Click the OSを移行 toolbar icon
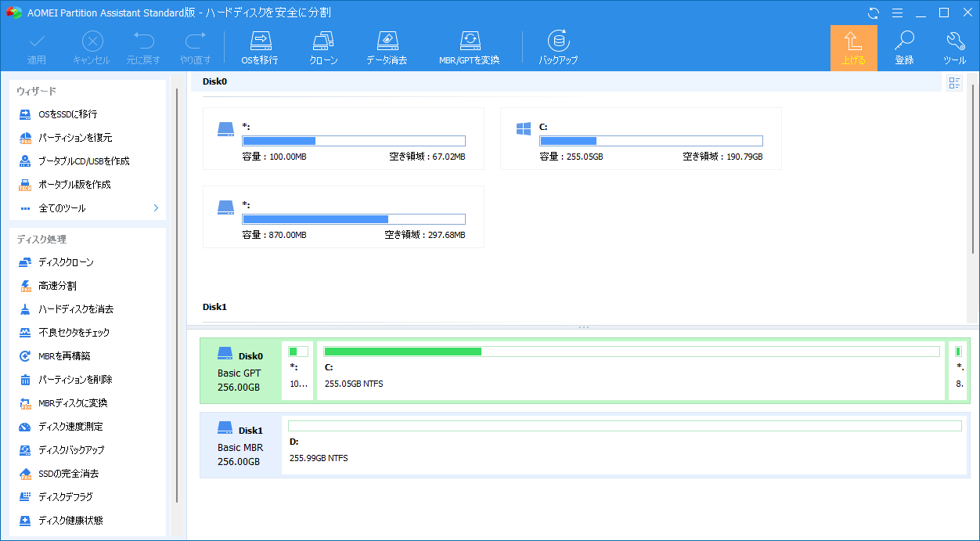Viewport: 980px width, 541px height. (x=260, y=49)
